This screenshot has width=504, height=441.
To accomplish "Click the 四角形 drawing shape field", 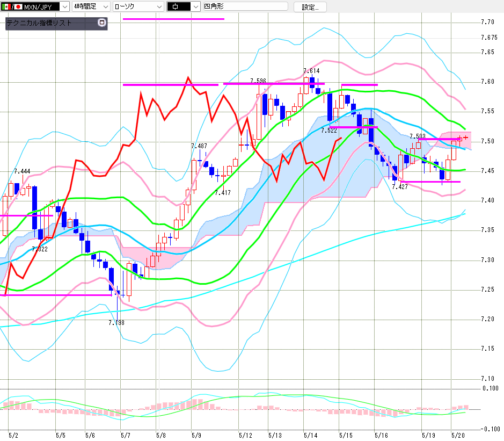I will (246, 6).
